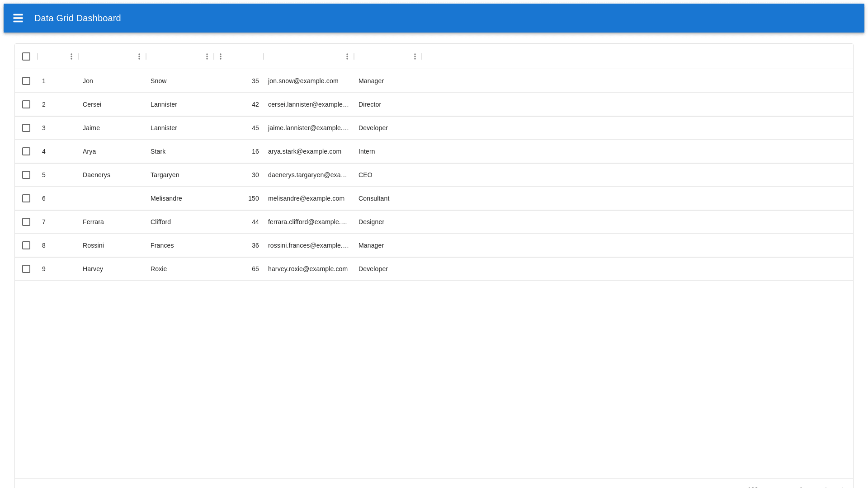The height and width of the screenshot is (488, 868).
Task: Click the Data Grid Dashboard title
Action: 78,18
